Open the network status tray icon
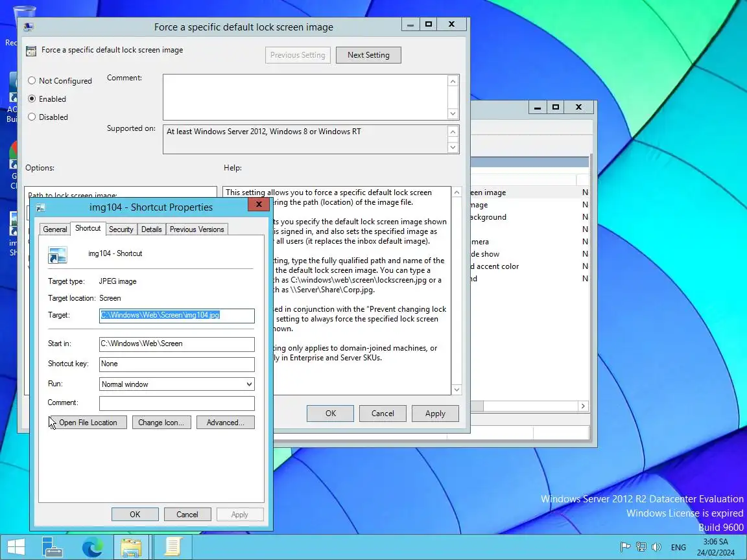 pos(641,547)
